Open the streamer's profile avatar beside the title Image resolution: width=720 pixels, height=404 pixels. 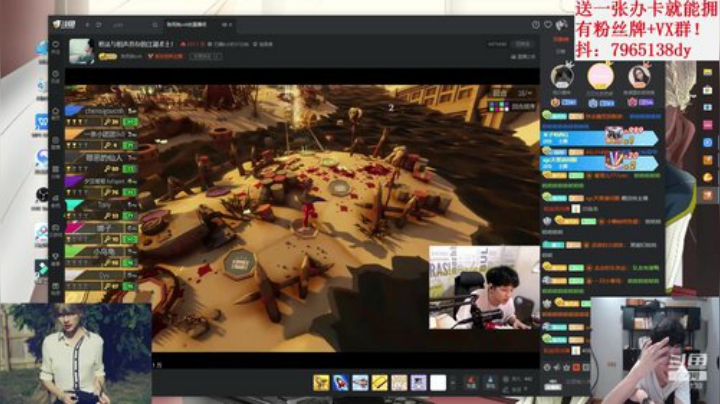point(81,50)
